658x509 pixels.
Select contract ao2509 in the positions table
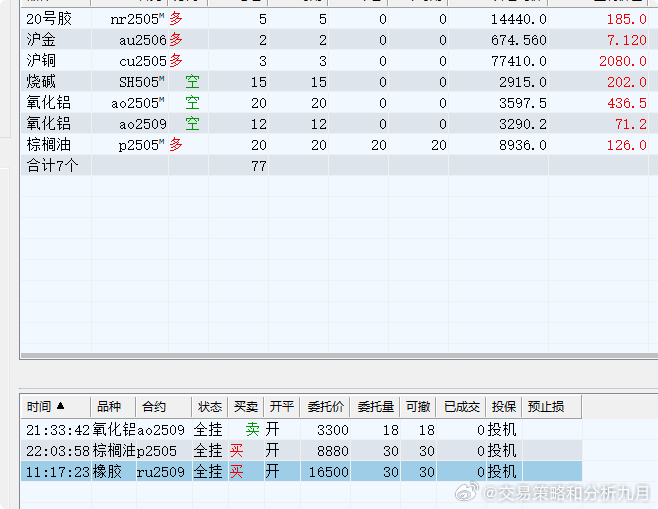[x=143, y=124]
